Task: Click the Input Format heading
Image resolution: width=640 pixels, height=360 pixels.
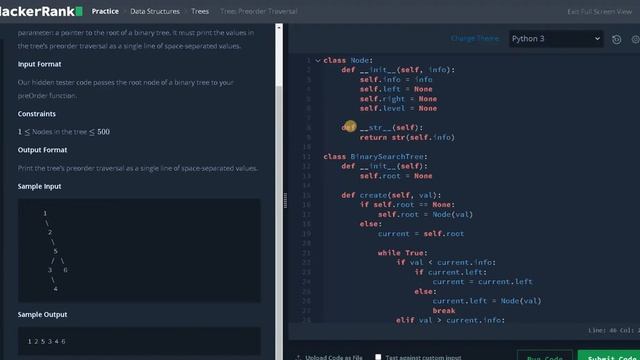Action: coord(40,64)
